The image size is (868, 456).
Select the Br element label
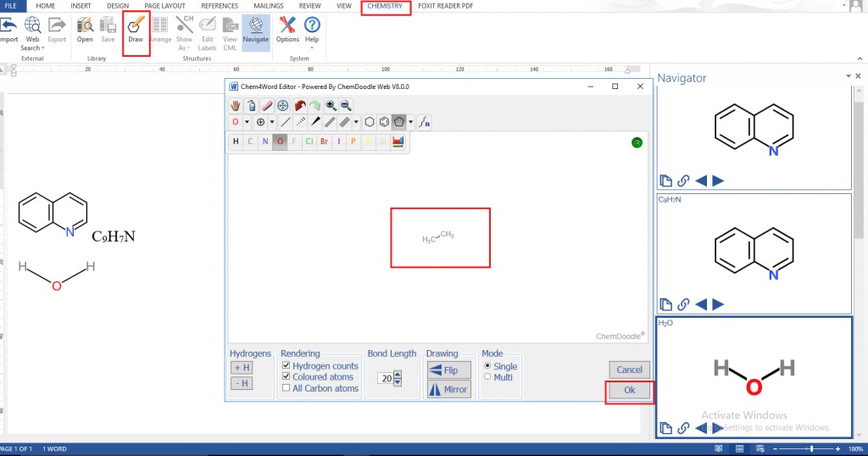pyautogui.click(x=324, y=142)
